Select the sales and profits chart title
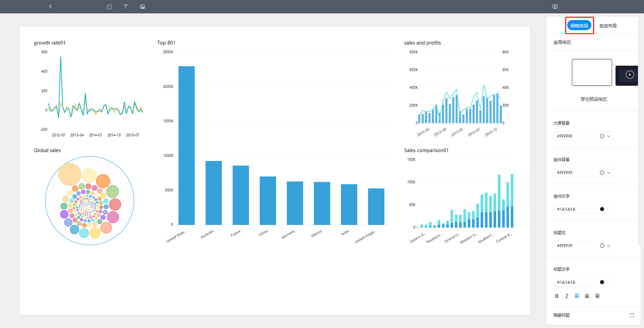 pyautogui.click(x=423, y=43)
